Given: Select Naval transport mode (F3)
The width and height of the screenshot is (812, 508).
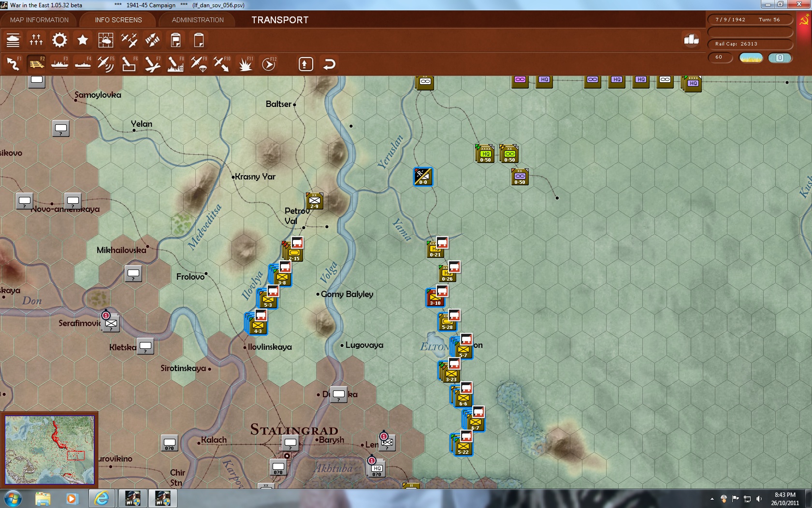Looking at the screenshot, I should [59, 64].
